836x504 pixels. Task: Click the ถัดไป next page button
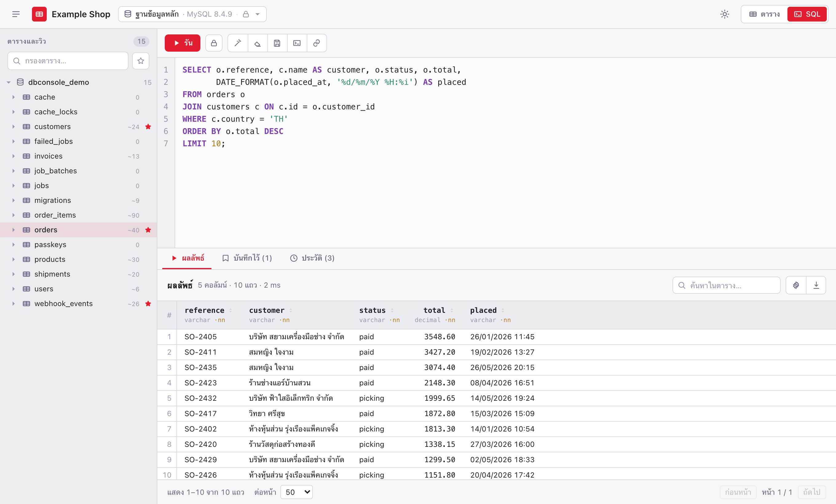[812, 492]
